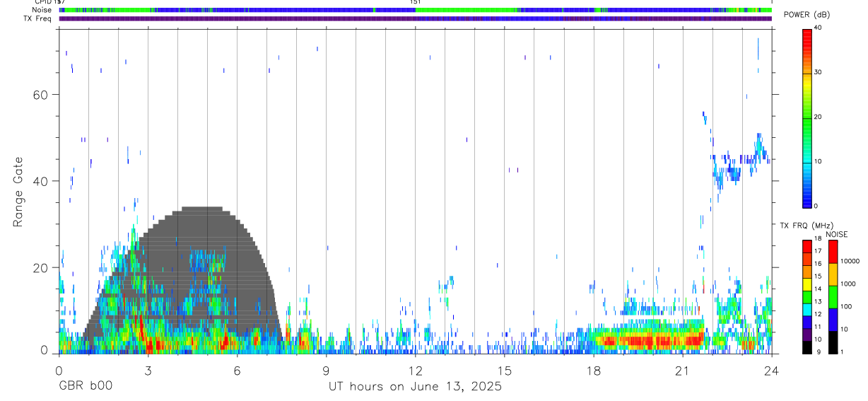
Task: Click the Range Gate axis tick '60'
Action: click(39, 94)
